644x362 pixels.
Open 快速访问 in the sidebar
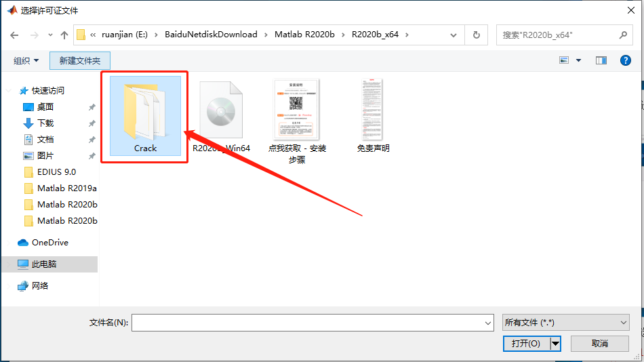coord(47,90)
